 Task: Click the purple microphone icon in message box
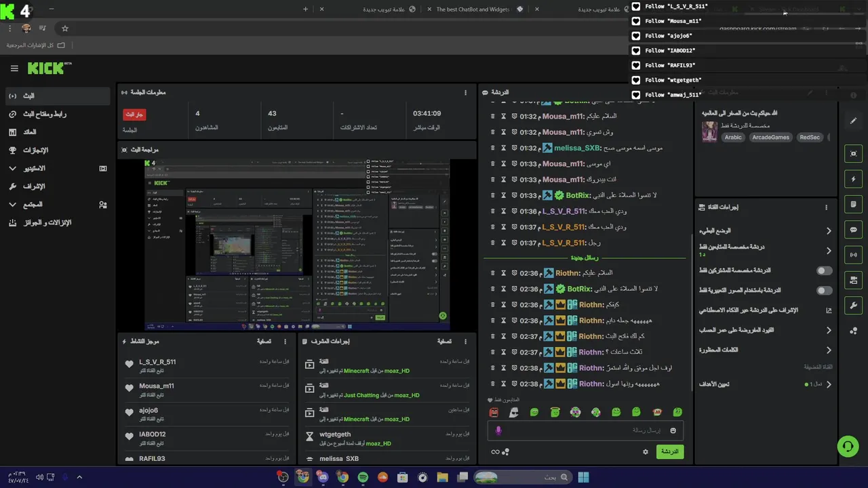pos(498,430)
